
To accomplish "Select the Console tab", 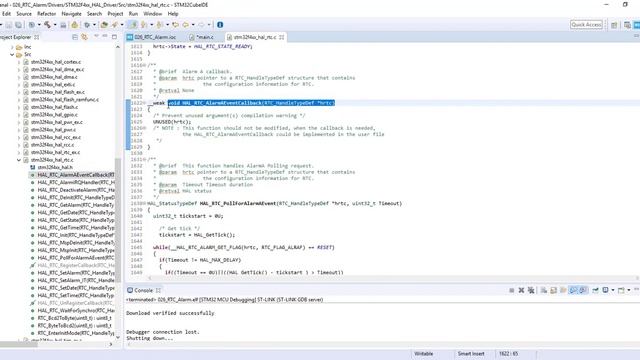I will [143, 290].
